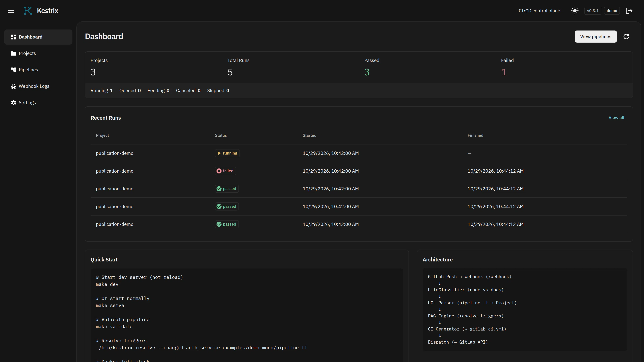Image resolution: width=644 pixels, height=362 pixels.
Task: Click the failed status badge
Action: [x=226, y=171]
